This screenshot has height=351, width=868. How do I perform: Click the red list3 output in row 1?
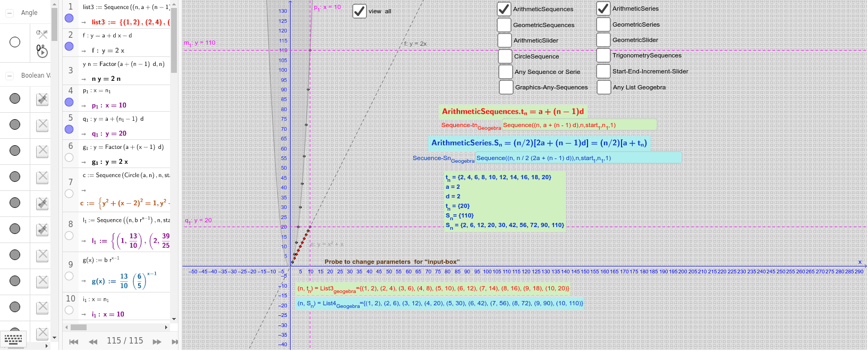click(131, 22)
